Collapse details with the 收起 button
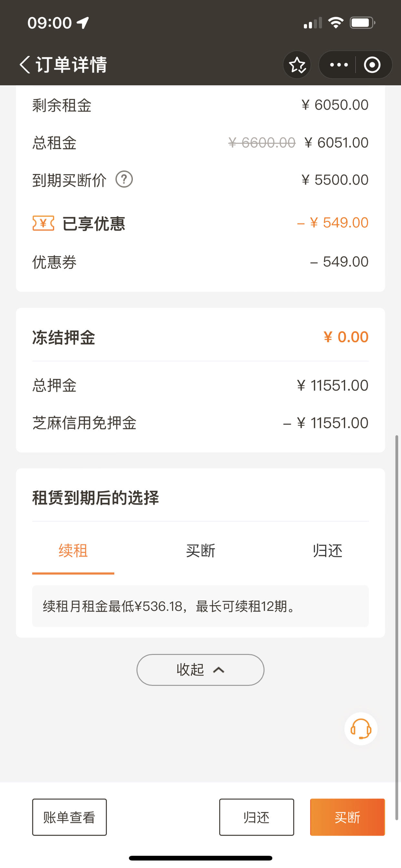 click(x=200, y=669)
